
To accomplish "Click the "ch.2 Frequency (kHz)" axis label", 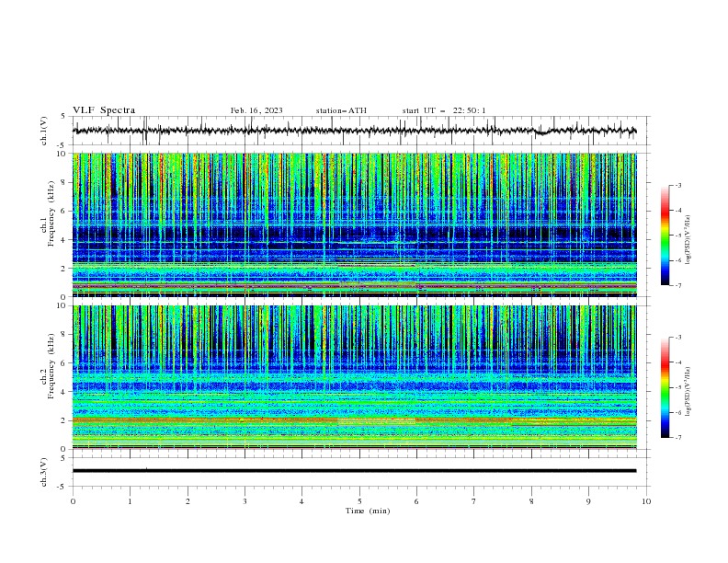I will click(x=48, y=365).
